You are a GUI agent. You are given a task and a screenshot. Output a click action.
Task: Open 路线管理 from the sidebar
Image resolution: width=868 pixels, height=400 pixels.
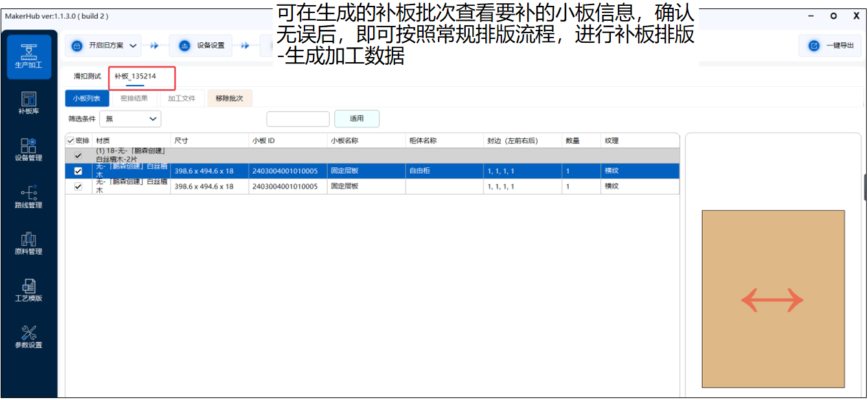pos(29,196)
